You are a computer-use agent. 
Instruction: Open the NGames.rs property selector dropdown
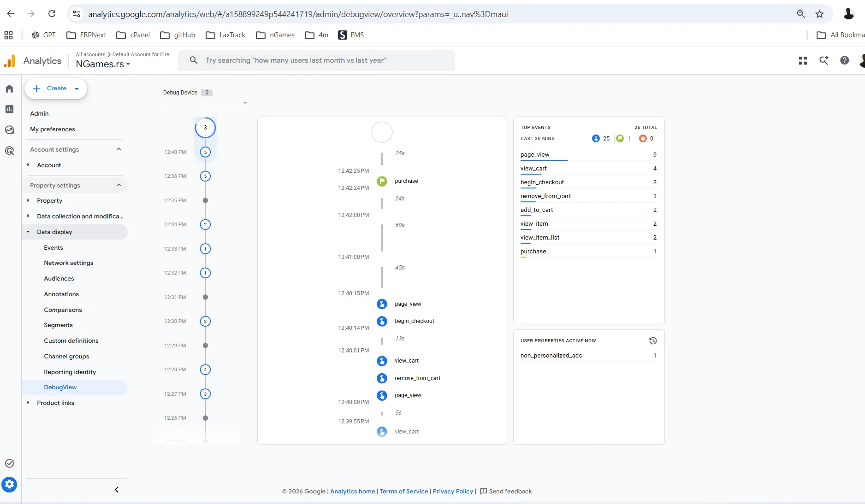(103, 64)
